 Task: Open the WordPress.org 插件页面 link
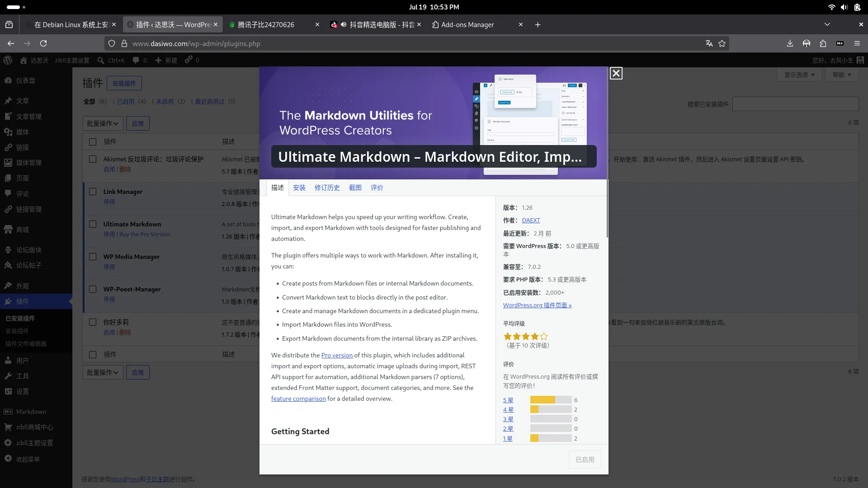[538, 305]
